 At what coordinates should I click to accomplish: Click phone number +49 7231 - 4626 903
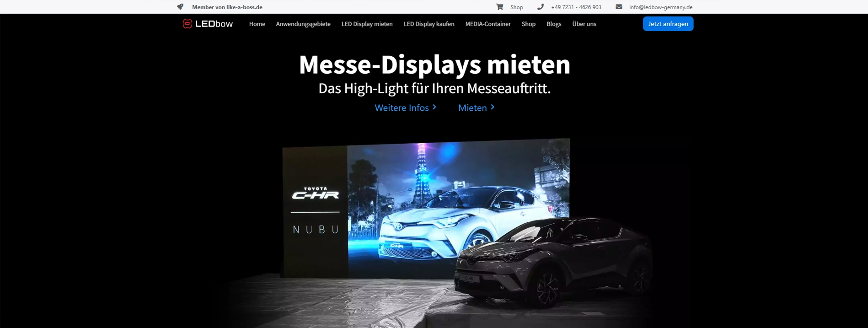point(576,7)
